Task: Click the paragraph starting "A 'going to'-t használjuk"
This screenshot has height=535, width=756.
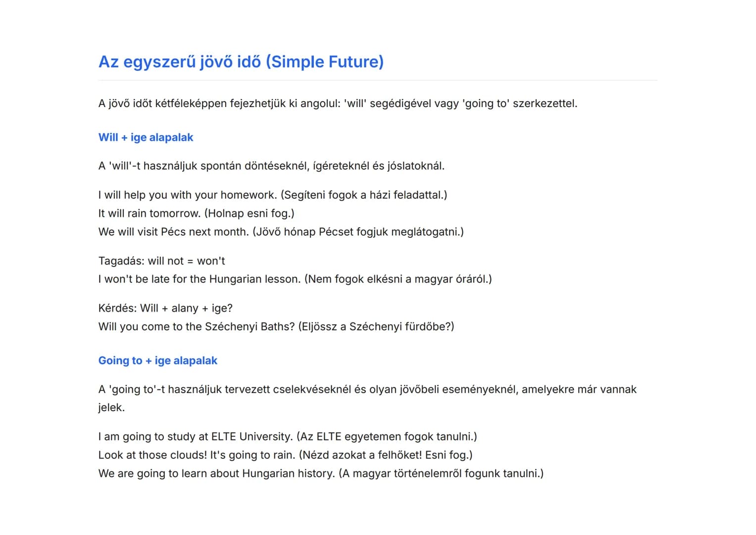Action: coord(367,390)
